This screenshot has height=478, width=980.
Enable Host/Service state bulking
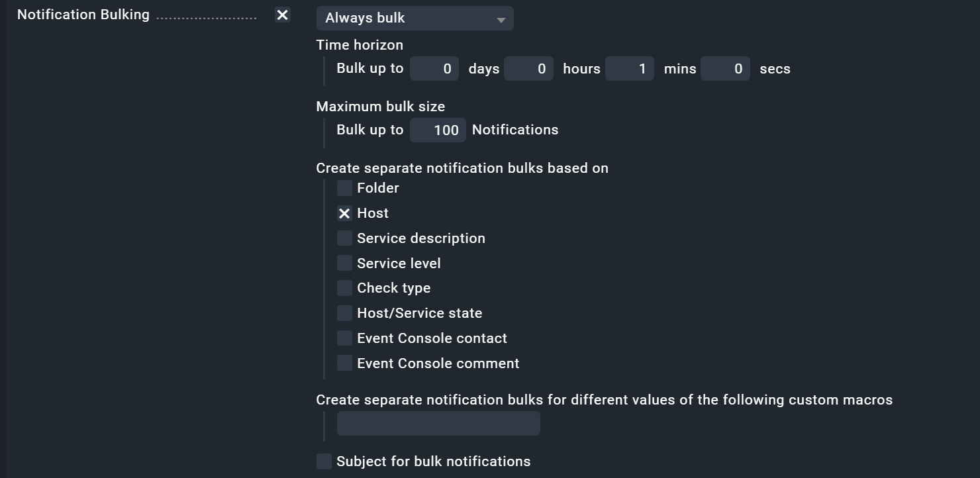[x=344, y=313]
